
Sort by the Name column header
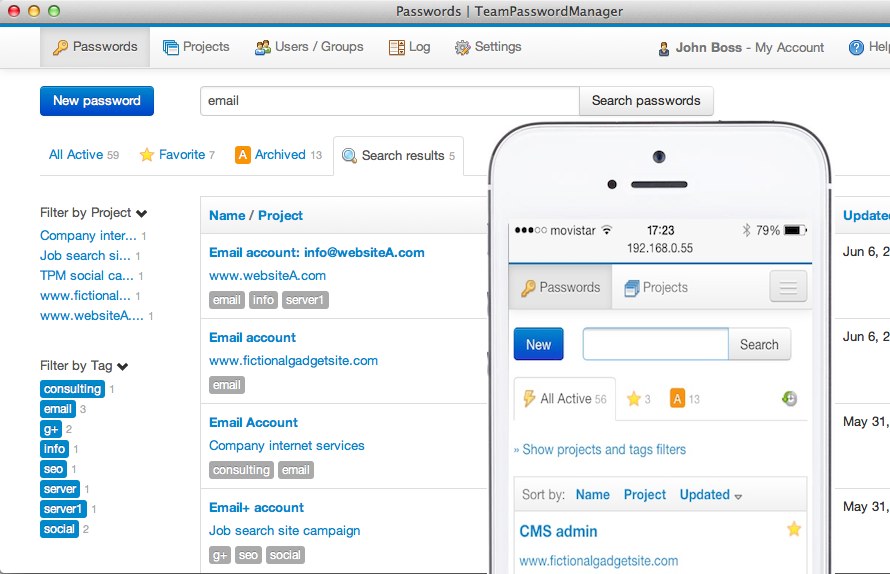pos(227,216)
